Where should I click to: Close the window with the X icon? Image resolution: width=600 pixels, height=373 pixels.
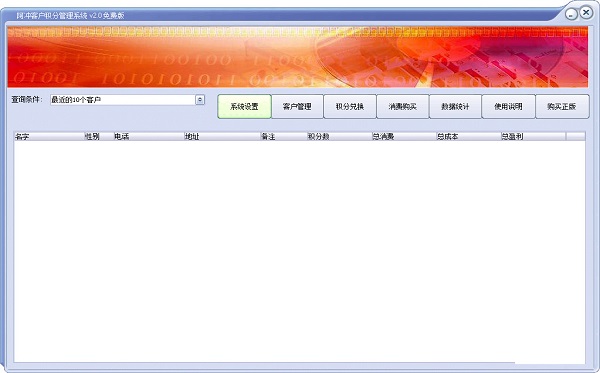point(586,13)
